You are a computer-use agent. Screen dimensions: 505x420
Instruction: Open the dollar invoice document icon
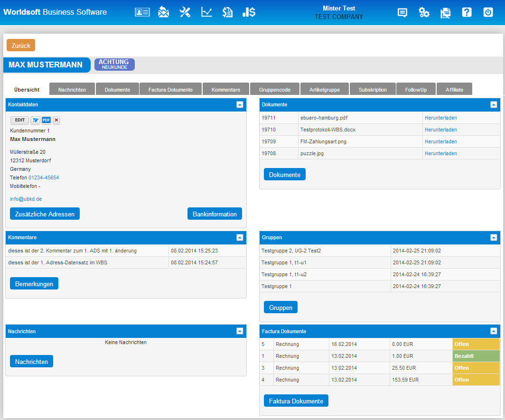tap(227, 12)
